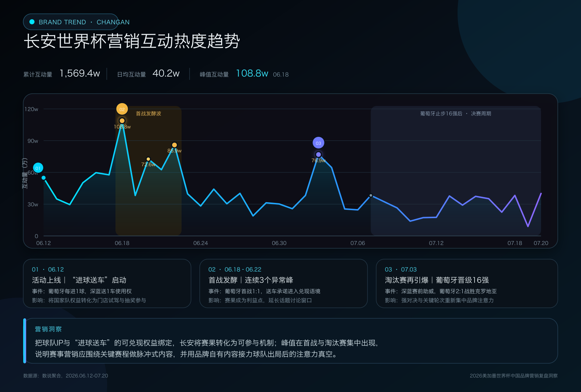
Task: Click the 葡萄牙止步16强后 · 决赛周期 annotation
Action: point(456,114)
